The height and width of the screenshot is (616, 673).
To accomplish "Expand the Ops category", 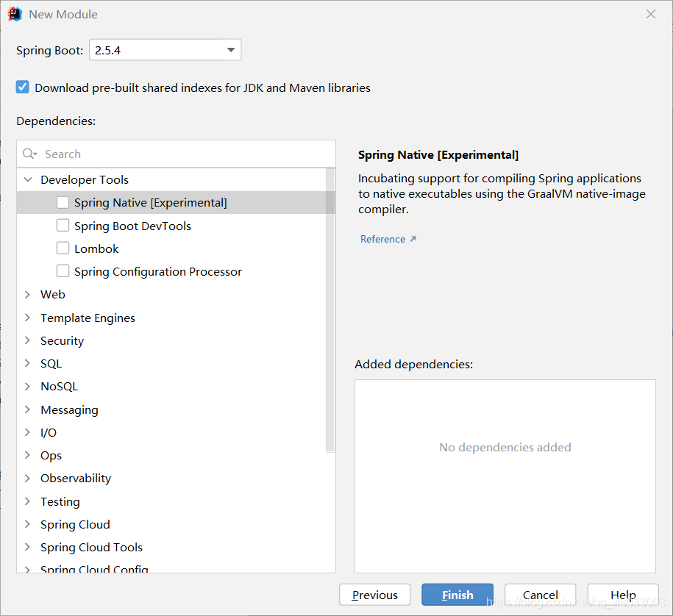I will (27, 455).
